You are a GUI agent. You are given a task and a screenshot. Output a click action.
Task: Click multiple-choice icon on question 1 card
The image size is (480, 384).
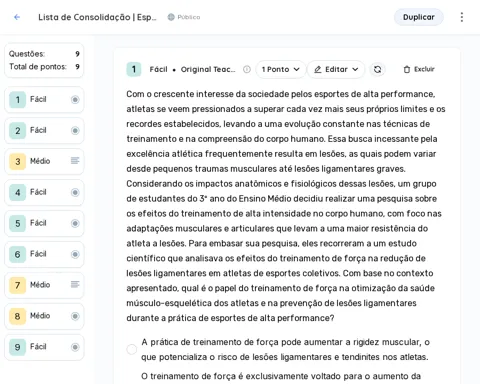click(75, 99)
